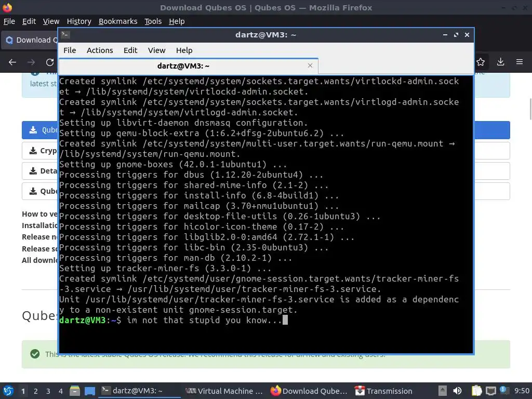The height and width of the screenshot is (399, 532).
Task: Click the network monitor tray icon
Action: point(490,391)
